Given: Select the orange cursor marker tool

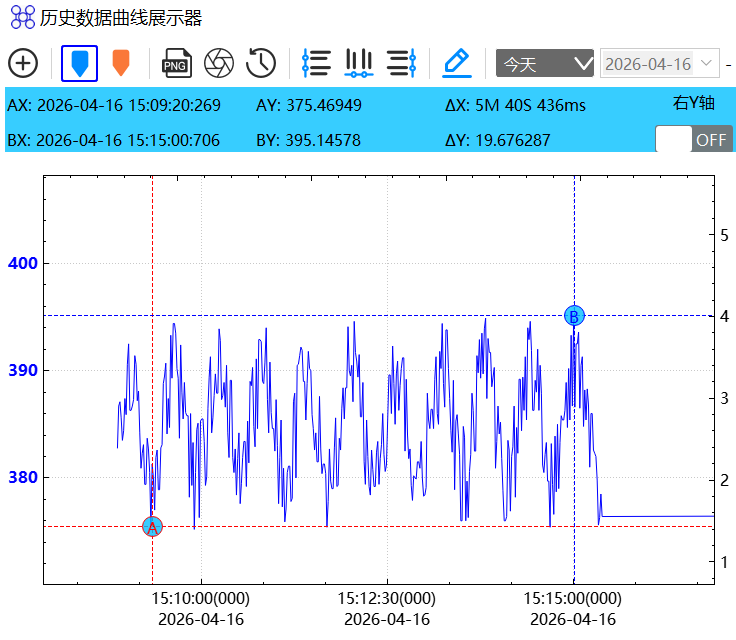Looking at the screenshot, I should 121,63.
